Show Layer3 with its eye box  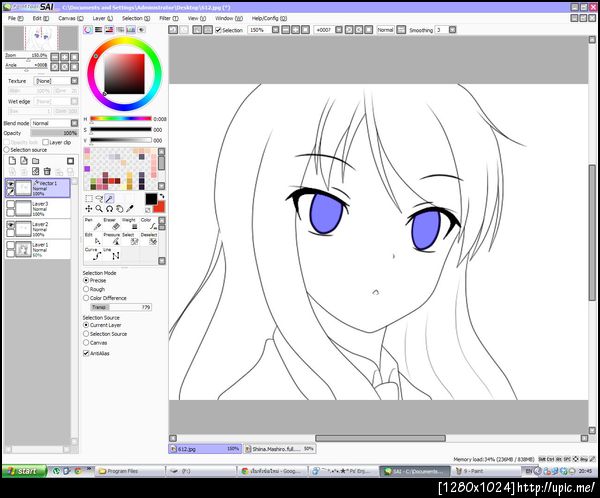pos(11,204)
